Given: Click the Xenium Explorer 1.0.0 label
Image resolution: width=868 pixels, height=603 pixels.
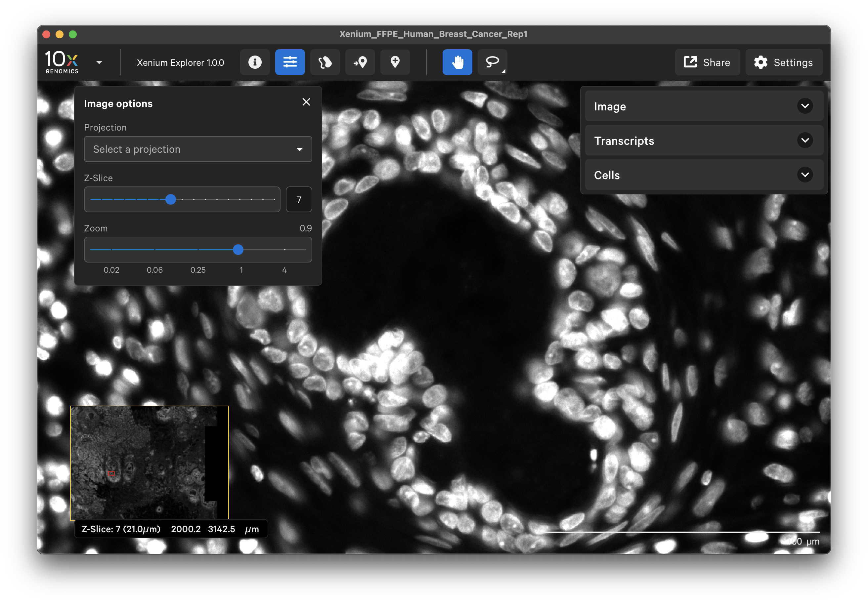Looking at the screenshot, I should point(180,63).
